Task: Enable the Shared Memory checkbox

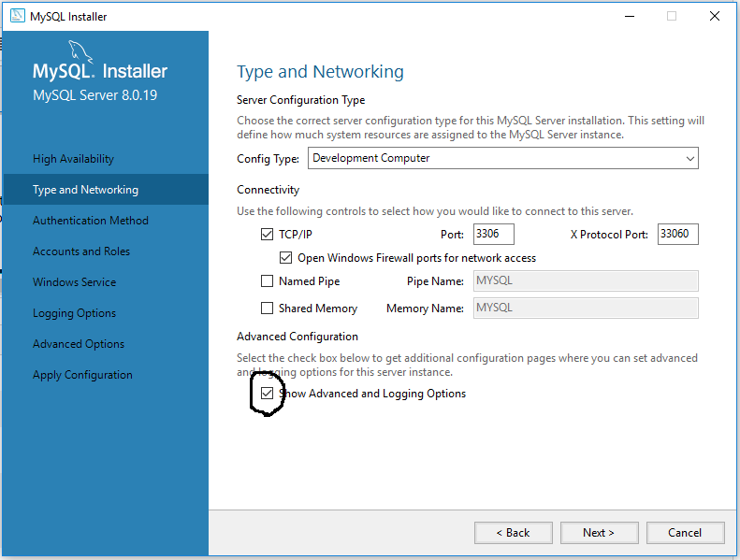Action: pos(268,309)
